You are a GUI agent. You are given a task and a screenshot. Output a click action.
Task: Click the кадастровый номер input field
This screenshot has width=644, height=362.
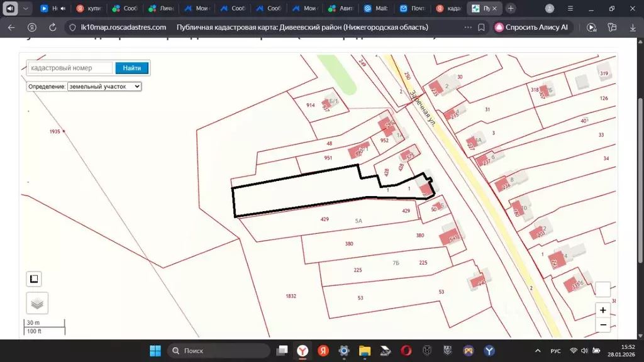70,68
